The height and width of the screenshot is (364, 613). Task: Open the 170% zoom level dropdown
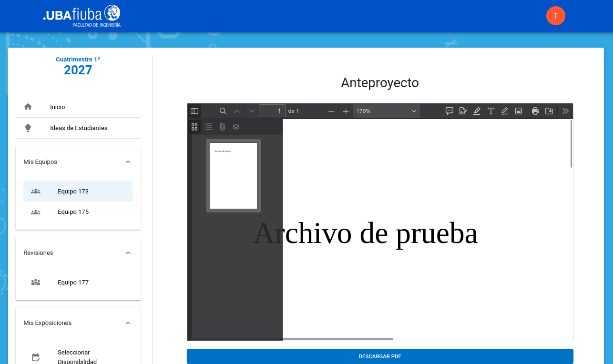386,111
